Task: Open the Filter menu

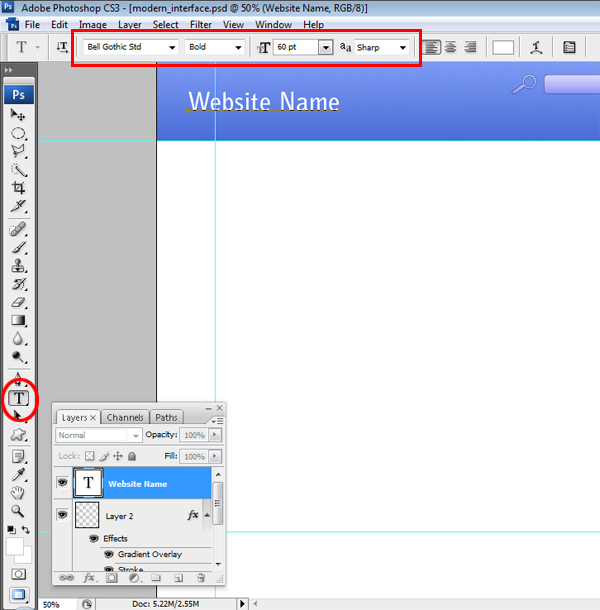Action: click(201, 25)
